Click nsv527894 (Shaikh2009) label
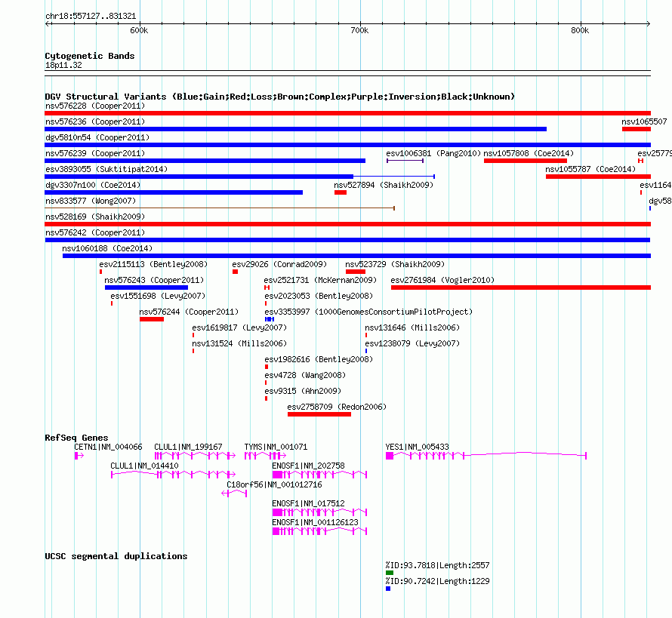The height and width of the screenshot is (618, 672). click(384, 185)
